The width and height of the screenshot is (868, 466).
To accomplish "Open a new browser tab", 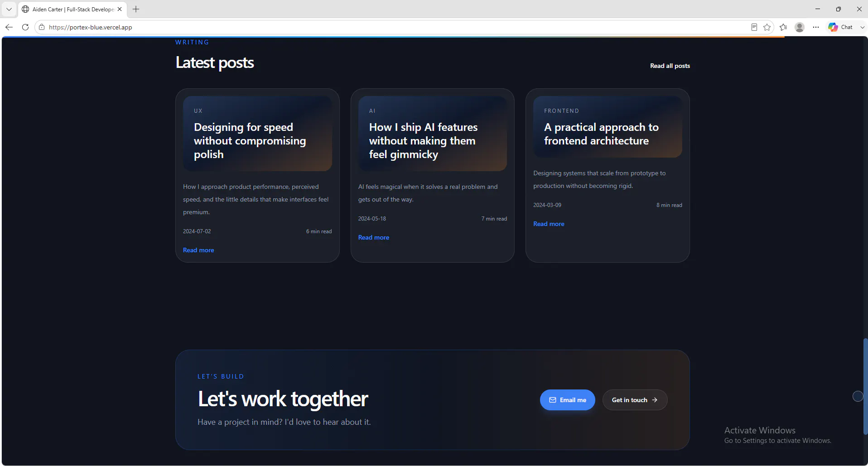I will tap(136, 9).
